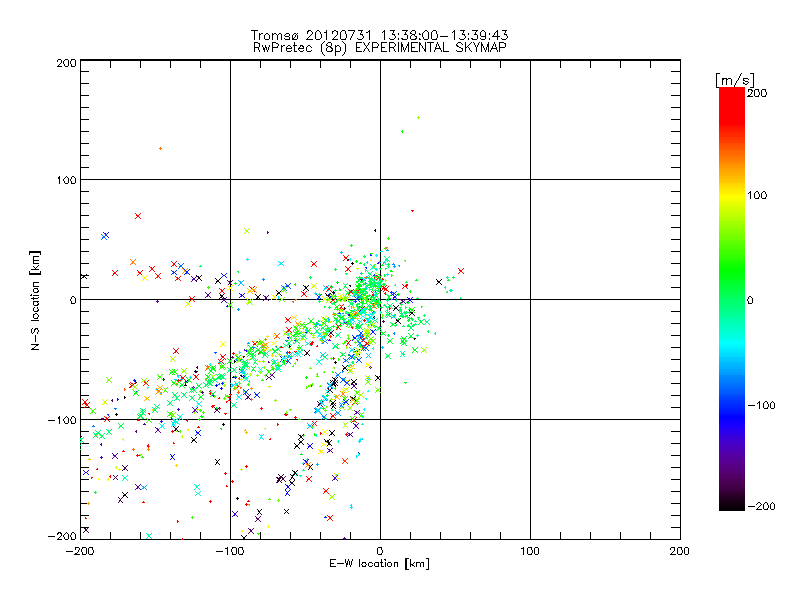Click the y-axis '100' tick label
Image resolution: width=800 pixels, height=600 pixels.
[x=66, y=180]
